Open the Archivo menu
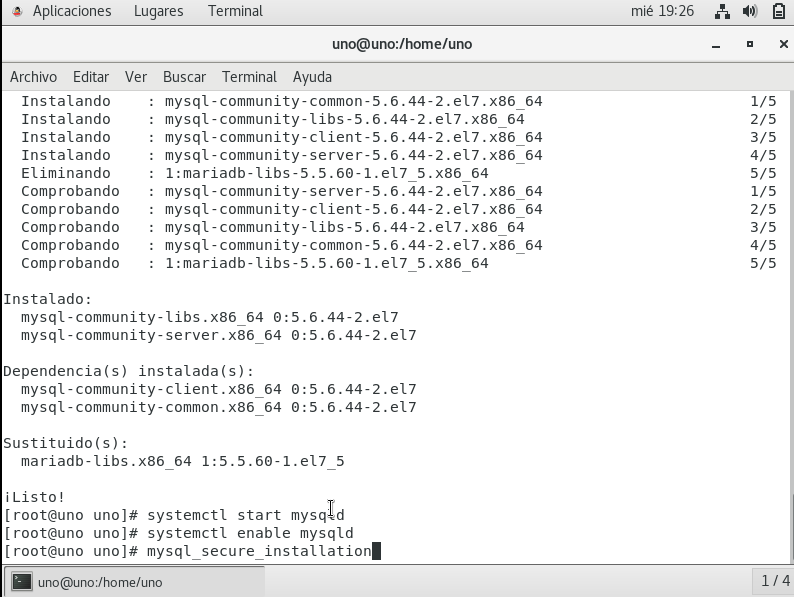794x597 pixels. 33,77
